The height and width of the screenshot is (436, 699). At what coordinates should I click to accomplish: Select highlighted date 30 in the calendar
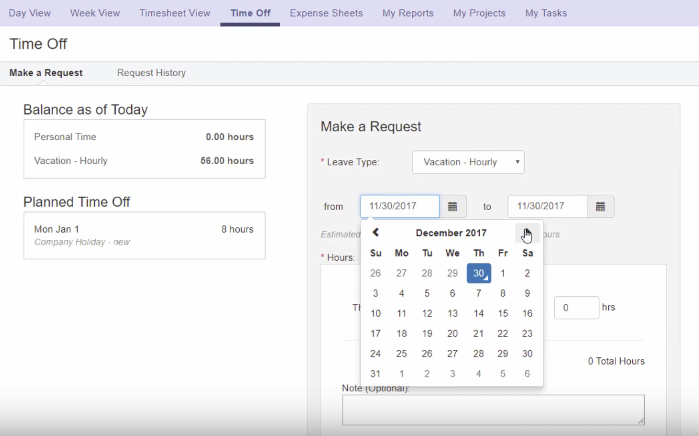[x=479, y=273]
